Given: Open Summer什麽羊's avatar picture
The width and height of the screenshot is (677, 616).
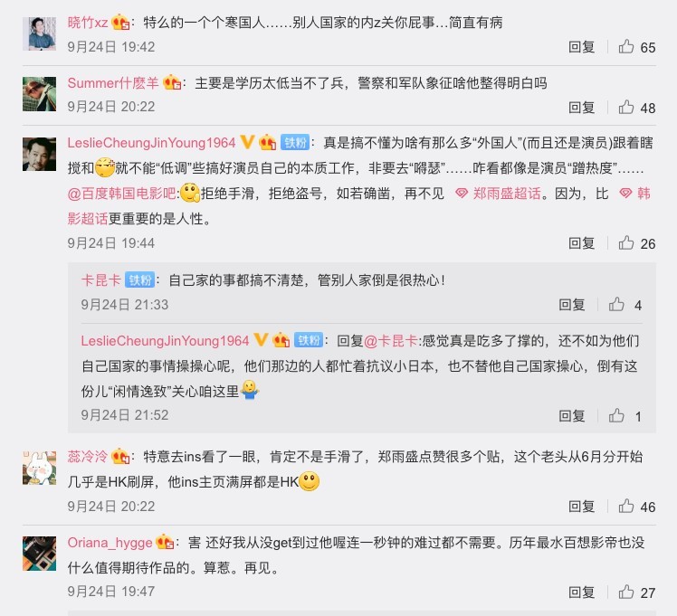Looking at the screenshot, I should coord(39,94).
